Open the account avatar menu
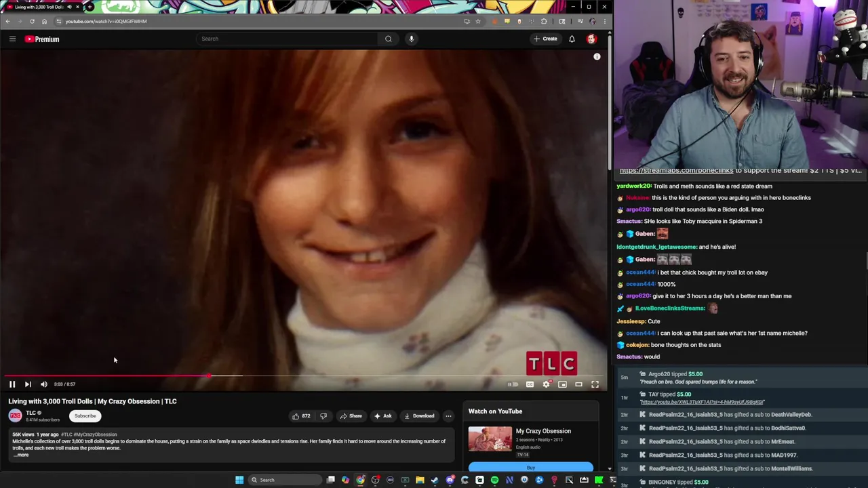 point(591,39)
